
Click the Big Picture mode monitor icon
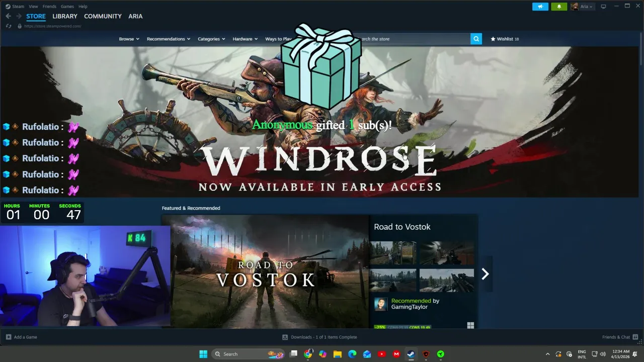(603, 7)
